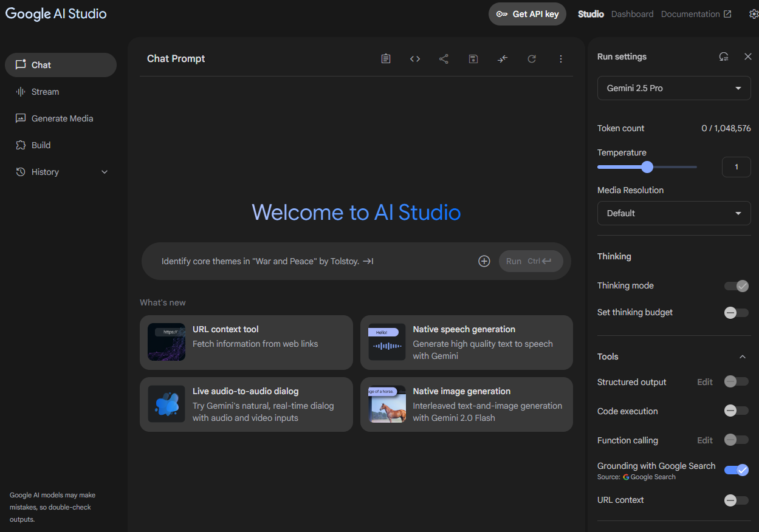
Task: Collapse the Tools section chevron
Action: pyautogui.click(x=742, y=356)
